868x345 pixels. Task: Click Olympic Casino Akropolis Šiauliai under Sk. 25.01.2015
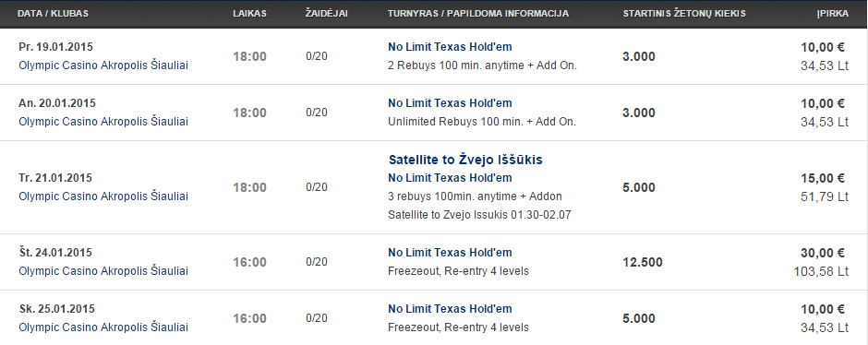[x=103, y=327]
